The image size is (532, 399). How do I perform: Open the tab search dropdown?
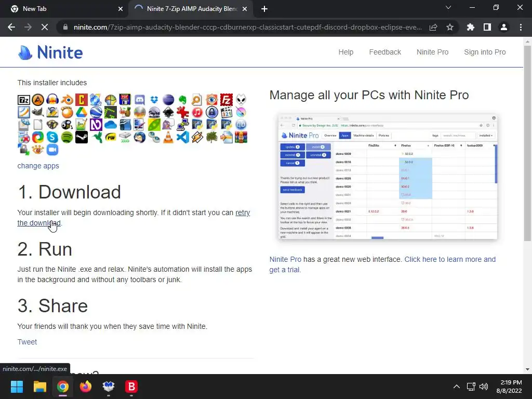coord(448,7)
